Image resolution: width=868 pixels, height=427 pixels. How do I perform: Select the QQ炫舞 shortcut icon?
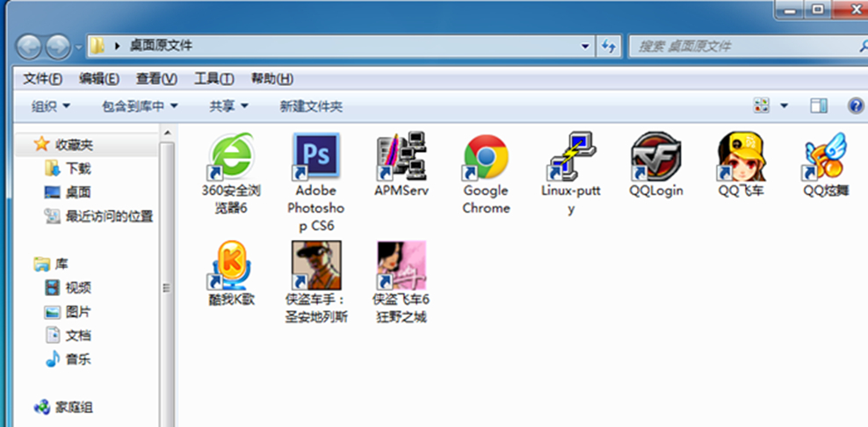click(826, 156)
